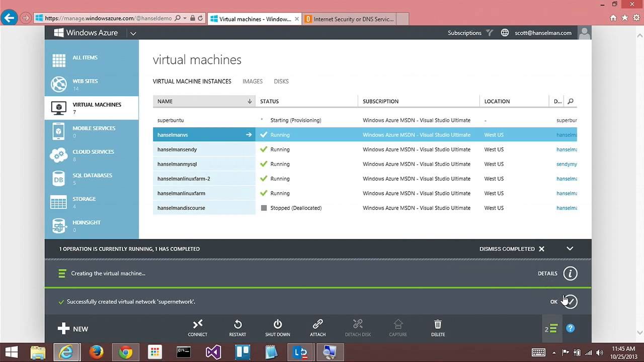
Task: Click the Connect command icon
Action: click(x=197, y=328)
